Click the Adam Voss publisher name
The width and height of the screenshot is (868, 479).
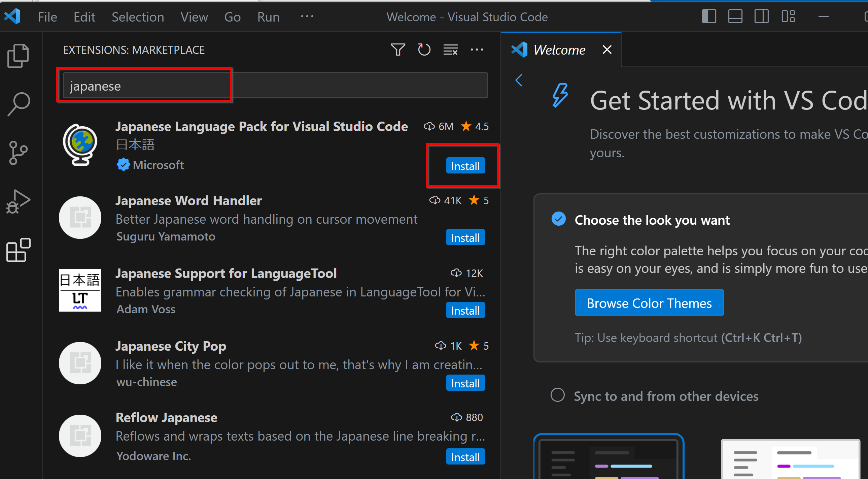146,309
